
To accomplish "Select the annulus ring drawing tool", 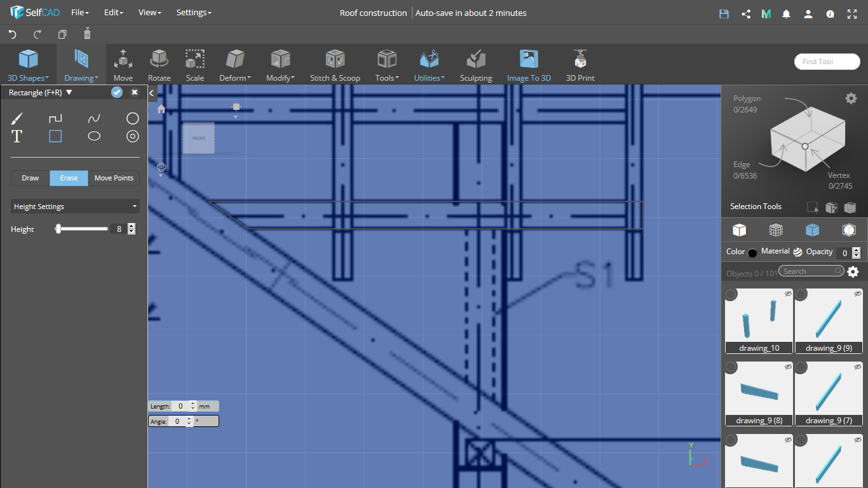I will pos(132,136).
